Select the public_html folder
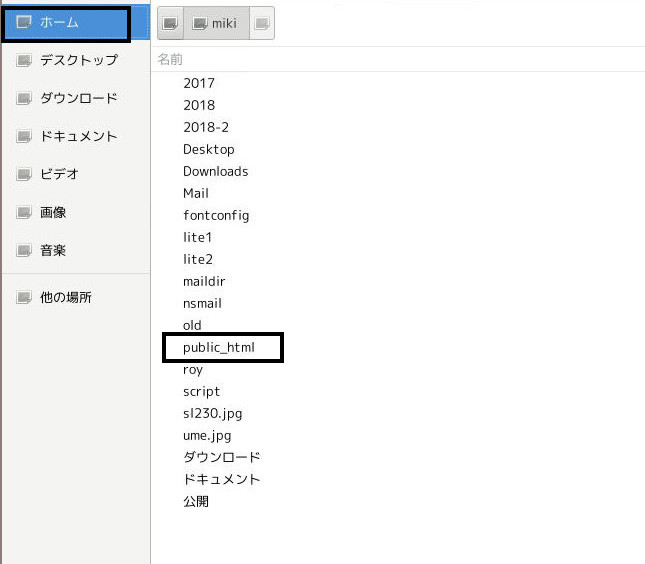The image size is (645, 564). click(x=397, y=347)
